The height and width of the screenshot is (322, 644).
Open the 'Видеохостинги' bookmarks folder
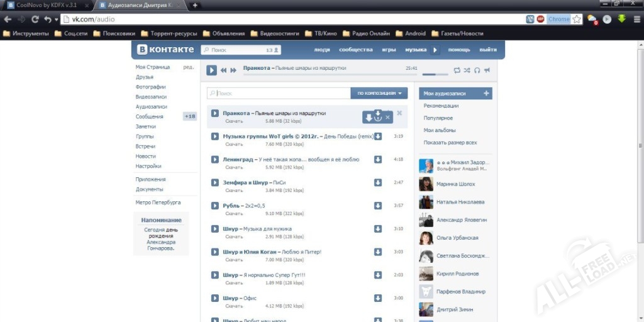point(274,33)
